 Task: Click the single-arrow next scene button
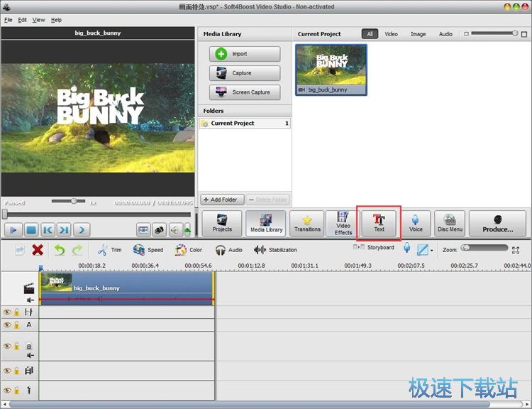(x=82, y=230)
